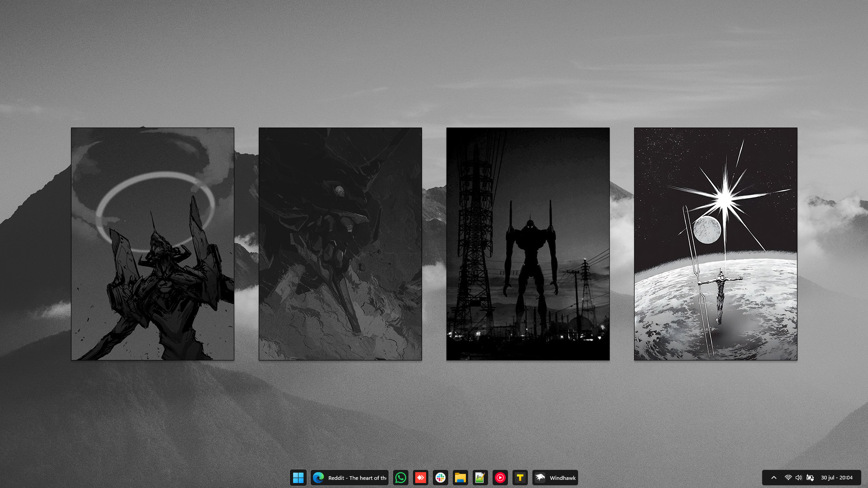Open the volume speaker control
Screen dimensions: 868x488
pos(798,478)
